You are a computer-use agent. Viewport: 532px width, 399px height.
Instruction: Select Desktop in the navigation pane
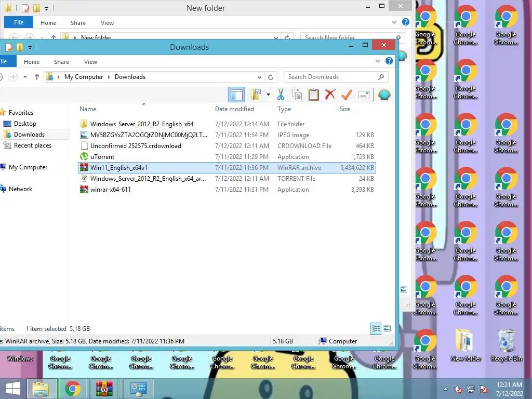point(25,124)
